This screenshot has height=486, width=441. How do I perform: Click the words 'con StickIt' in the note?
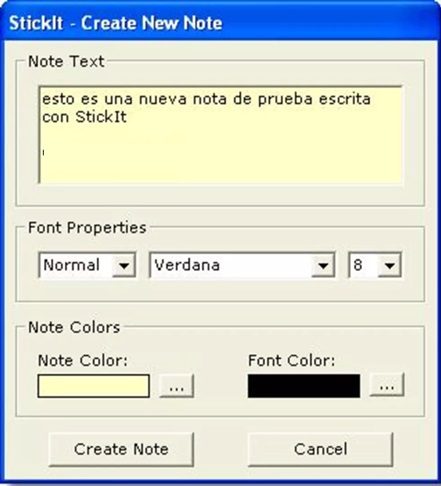pyautogui.click(x=84, y=117)
